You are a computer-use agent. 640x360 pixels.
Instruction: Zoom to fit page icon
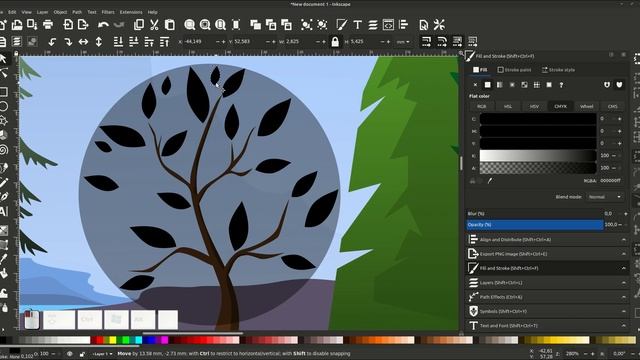(220, 25)
